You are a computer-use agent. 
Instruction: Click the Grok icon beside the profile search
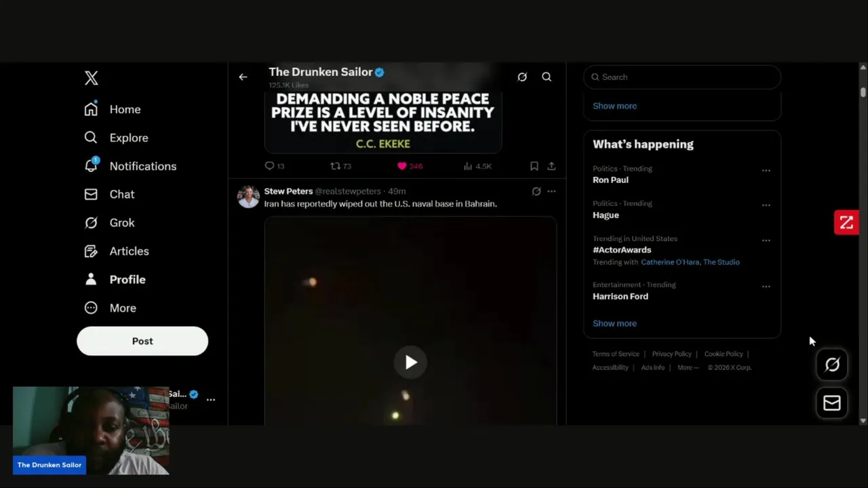click(x=522, y=77)
